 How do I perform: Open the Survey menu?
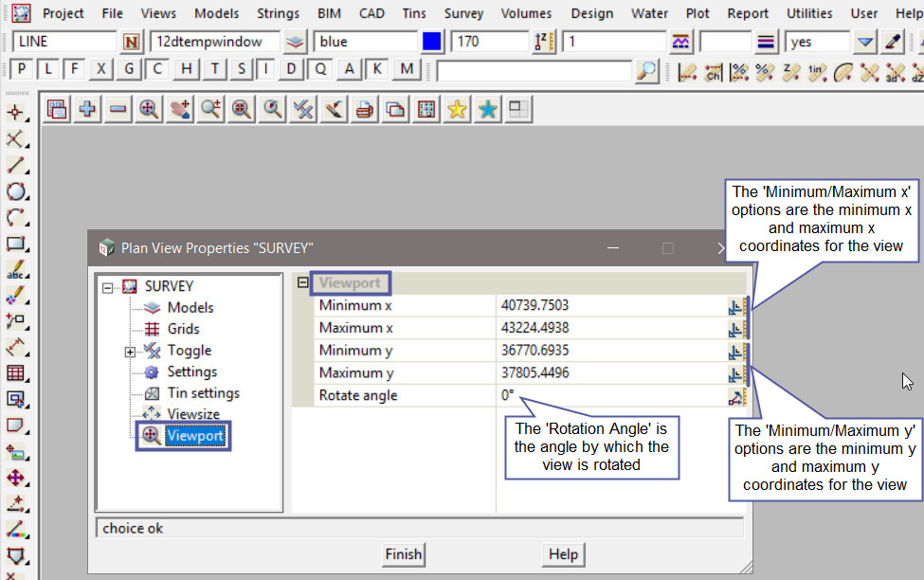[463, 13]
